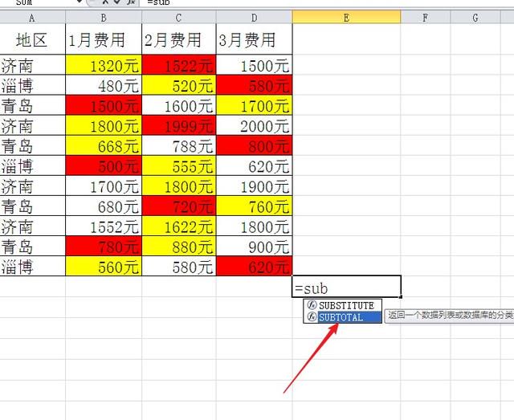Select column C header

pos(178,18)
